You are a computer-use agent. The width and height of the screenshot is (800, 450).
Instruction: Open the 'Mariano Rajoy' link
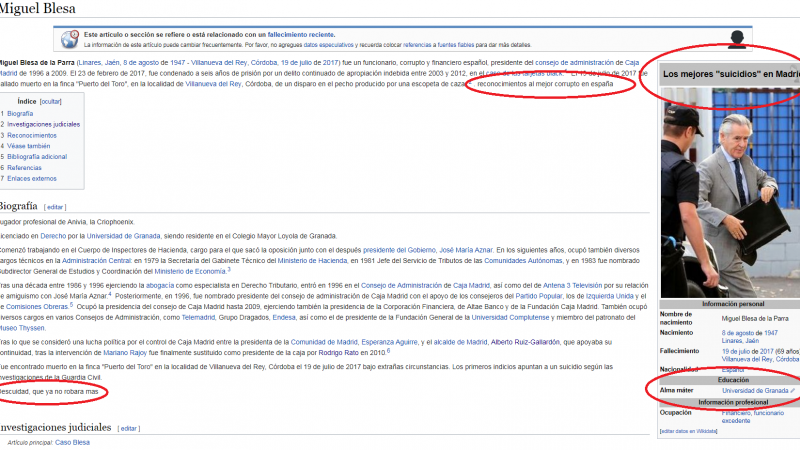pyautogui.click(x=125, y=353)
